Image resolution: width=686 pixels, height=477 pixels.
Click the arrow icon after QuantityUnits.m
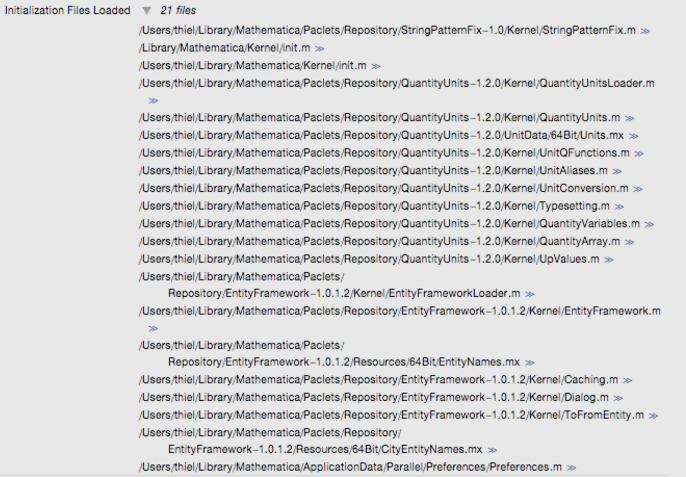630,118
